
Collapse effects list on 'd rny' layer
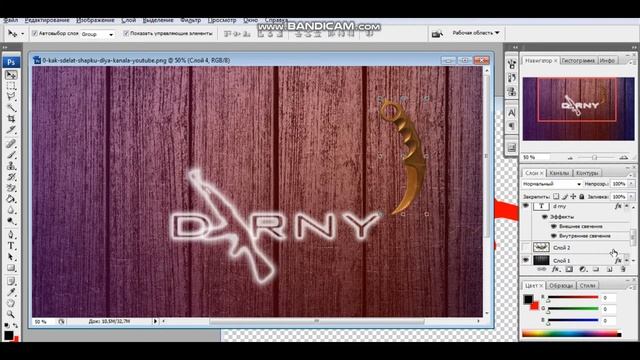(627, 207)
